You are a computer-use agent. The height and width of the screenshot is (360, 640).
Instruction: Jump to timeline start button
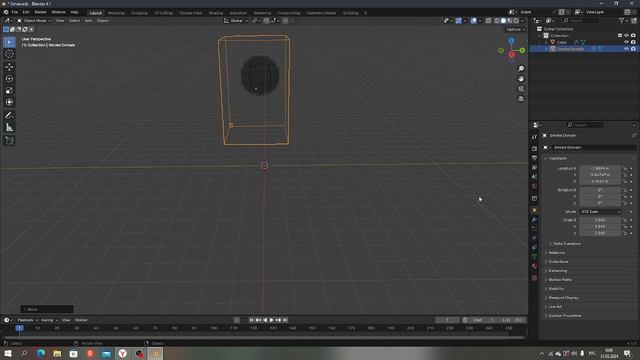[x=251, y=320]
